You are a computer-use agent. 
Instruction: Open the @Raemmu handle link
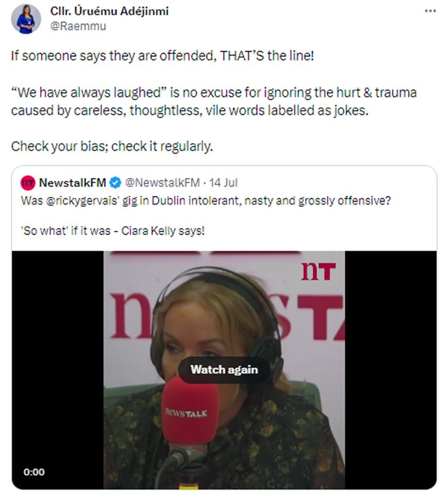(x=78, y=26)
